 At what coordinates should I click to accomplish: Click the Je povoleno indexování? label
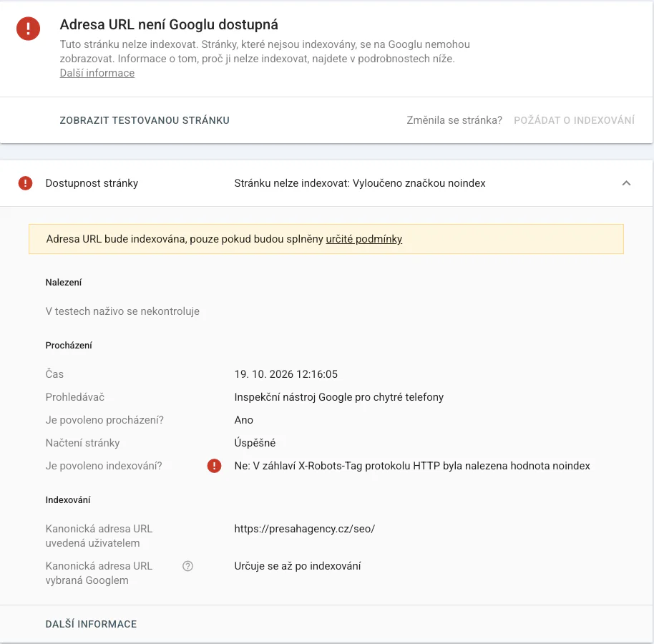[x=104, y=466]
